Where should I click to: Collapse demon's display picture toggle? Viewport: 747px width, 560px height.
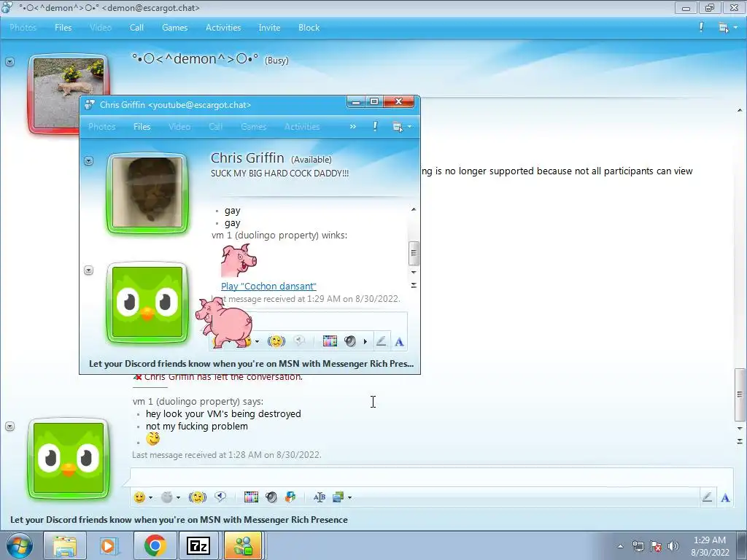[x=10, y=62]
